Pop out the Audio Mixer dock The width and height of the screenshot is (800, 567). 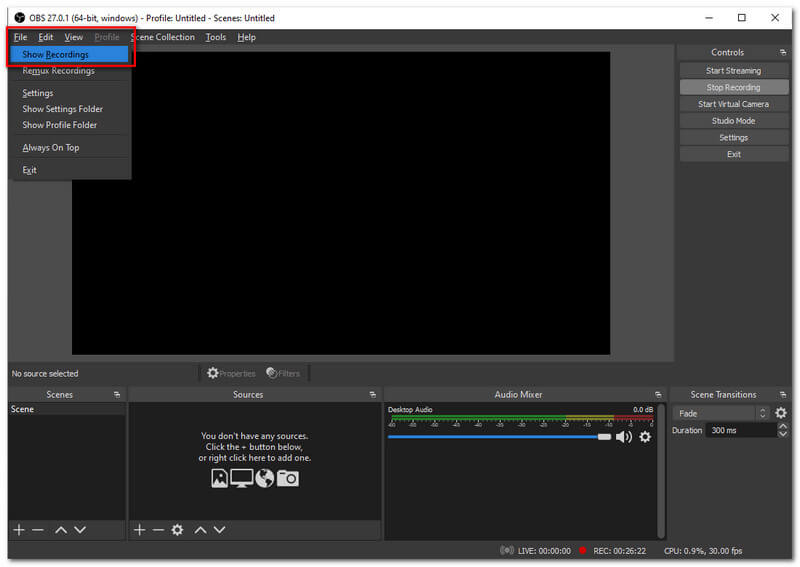[x=658, y=394]
